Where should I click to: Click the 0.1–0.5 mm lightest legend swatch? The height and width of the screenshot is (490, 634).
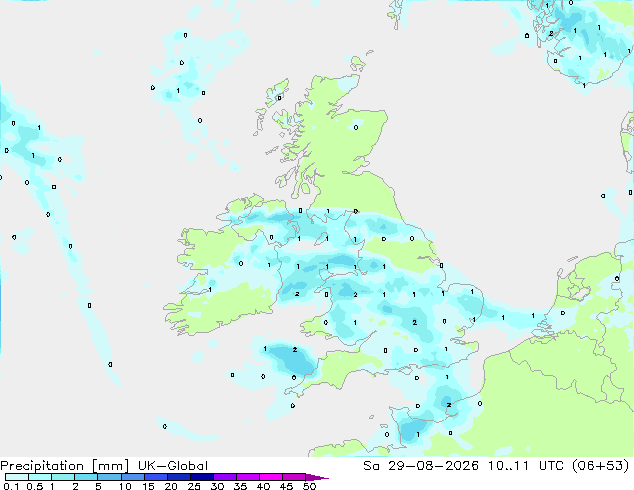point(17,477)
